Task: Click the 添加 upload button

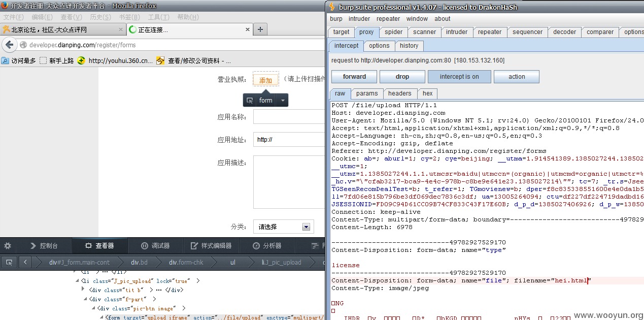Action: point(266,80)
